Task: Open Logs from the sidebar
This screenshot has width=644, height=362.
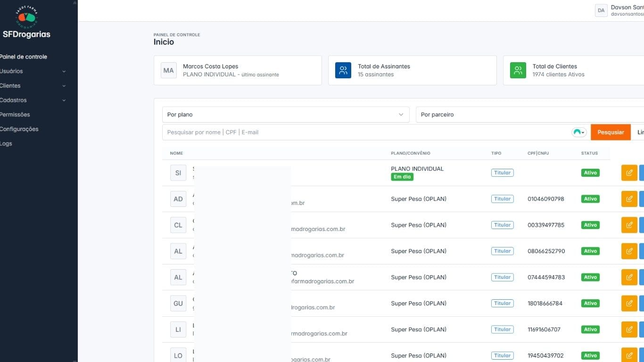Action: point(6,144)
